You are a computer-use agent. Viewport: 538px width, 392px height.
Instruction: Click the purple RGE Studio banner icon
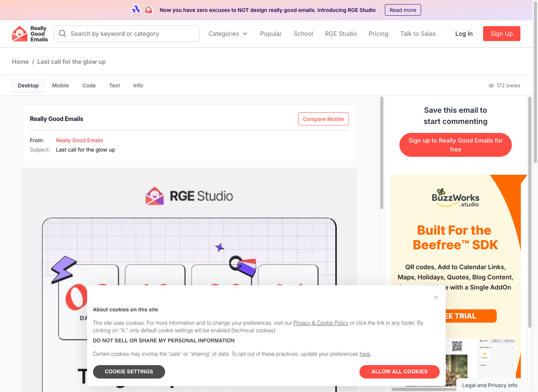(136, 10)
